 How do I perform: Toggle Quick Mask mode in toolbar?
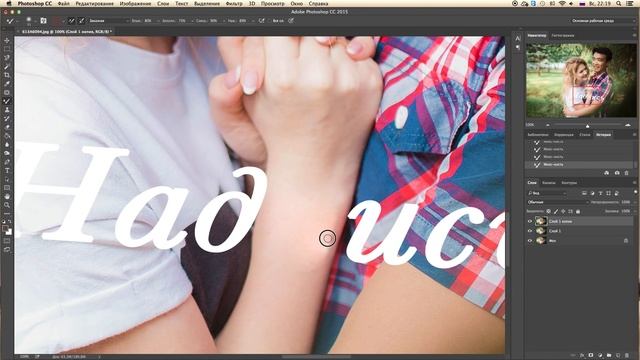click(7, 240)
